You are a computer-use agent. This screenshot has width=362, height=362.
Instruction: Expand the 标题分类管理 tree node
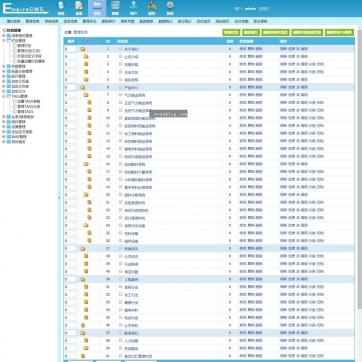point(4,71)
